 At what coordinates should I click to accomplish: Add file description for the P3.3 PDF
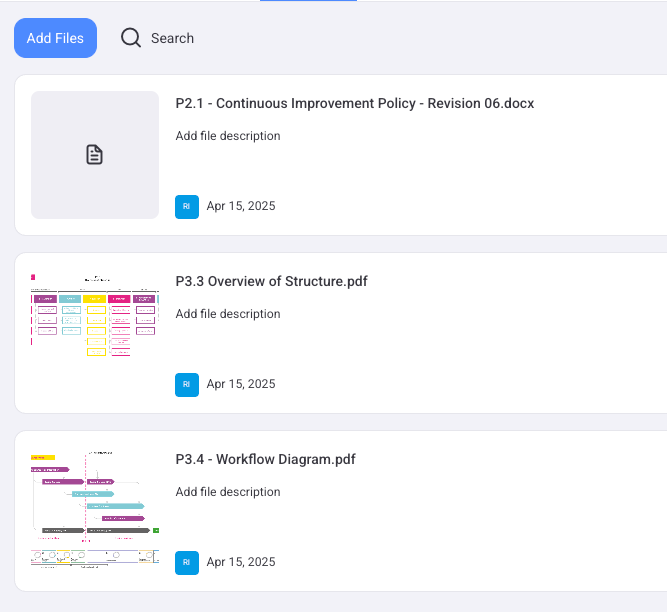tap(228, 314)
